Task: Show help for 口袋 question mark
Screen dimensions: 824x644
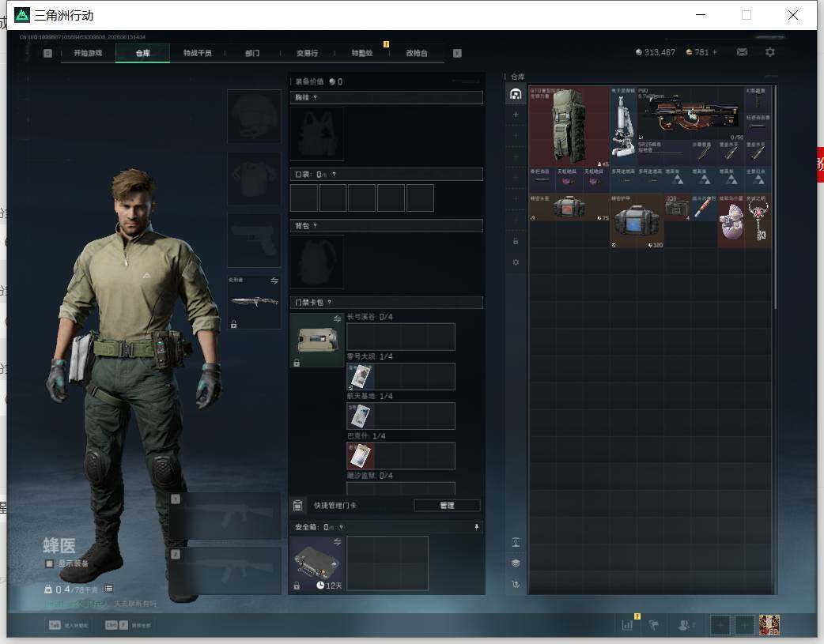Action: (334, 175)
